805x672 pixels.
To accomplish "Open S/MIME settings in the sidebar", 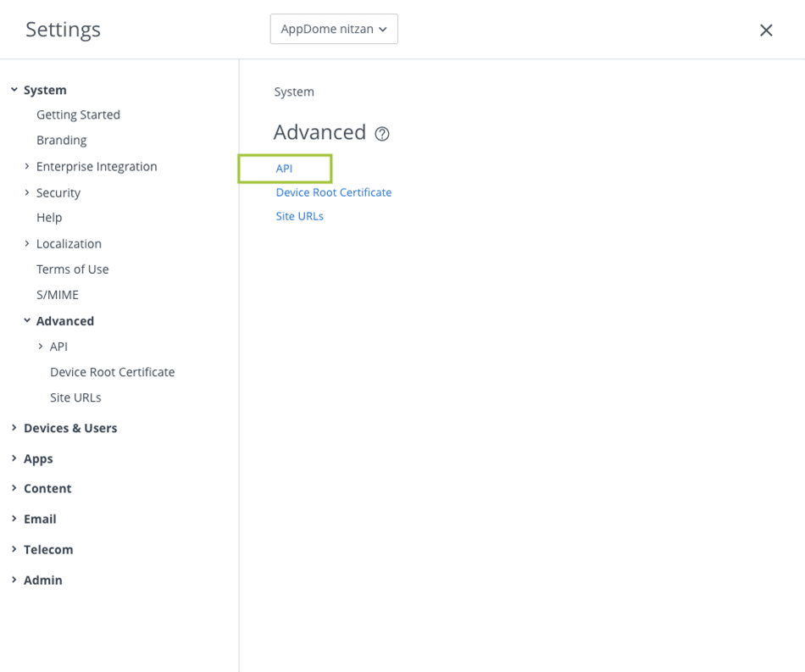I will [x=57, y=295].
